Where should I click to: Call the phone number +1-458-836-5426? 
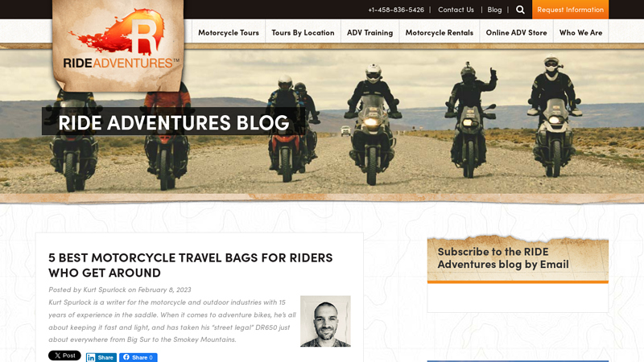tap(396, 10)
